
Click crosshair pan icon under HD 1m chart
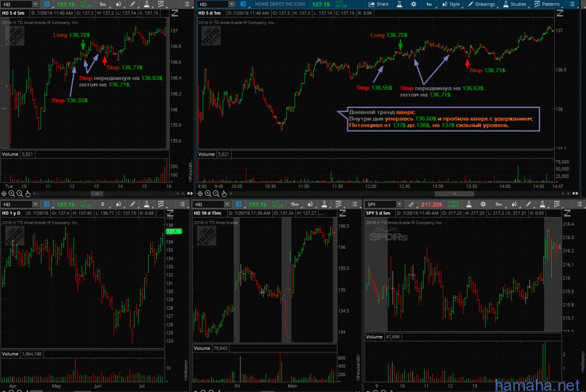point(200,194)
